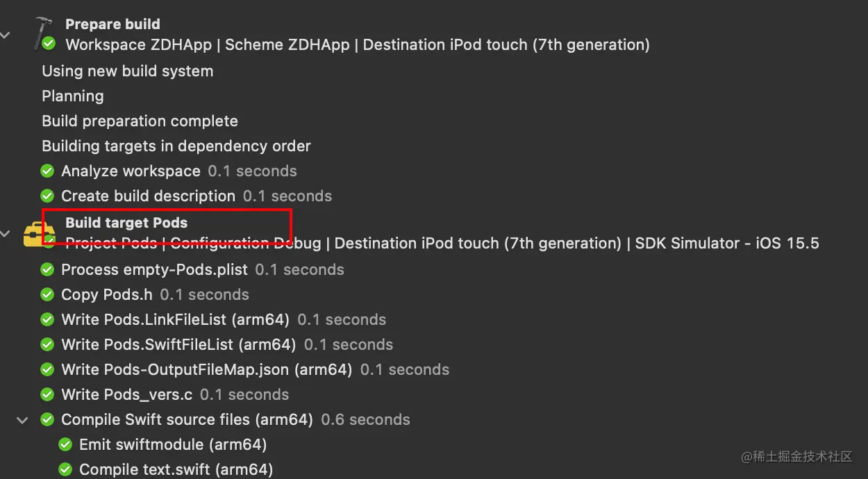The width and height of the screenshot is (868, 479).
Task: Select the Write Pods_vers.c step
Action: 126,394
